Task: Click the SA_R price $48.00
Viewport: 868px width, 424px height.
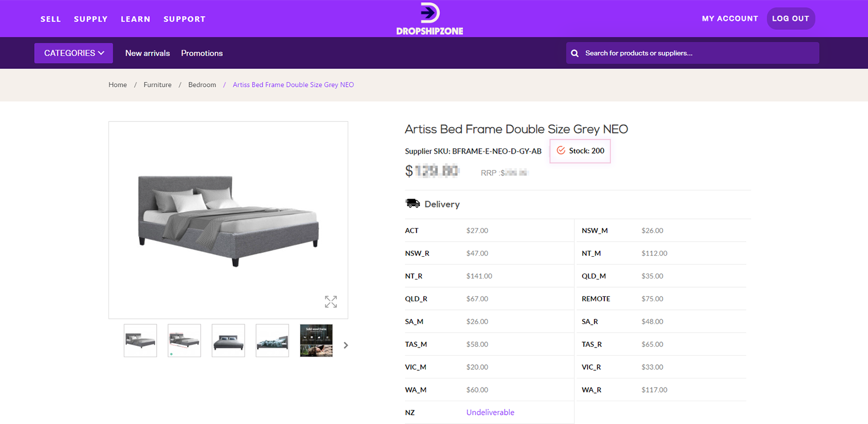Action: click(x=652, y=322)
